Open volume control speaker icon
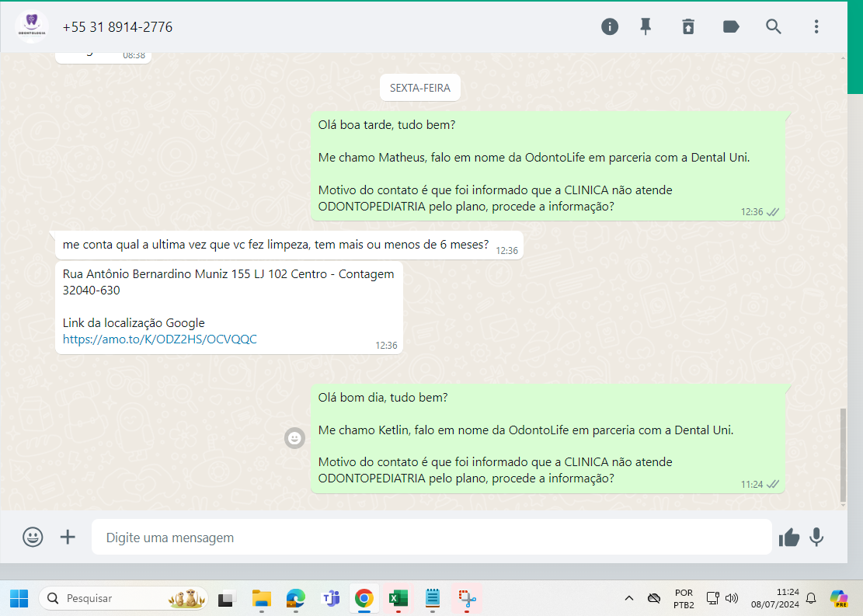863x616 pixels. click(732, 598)
